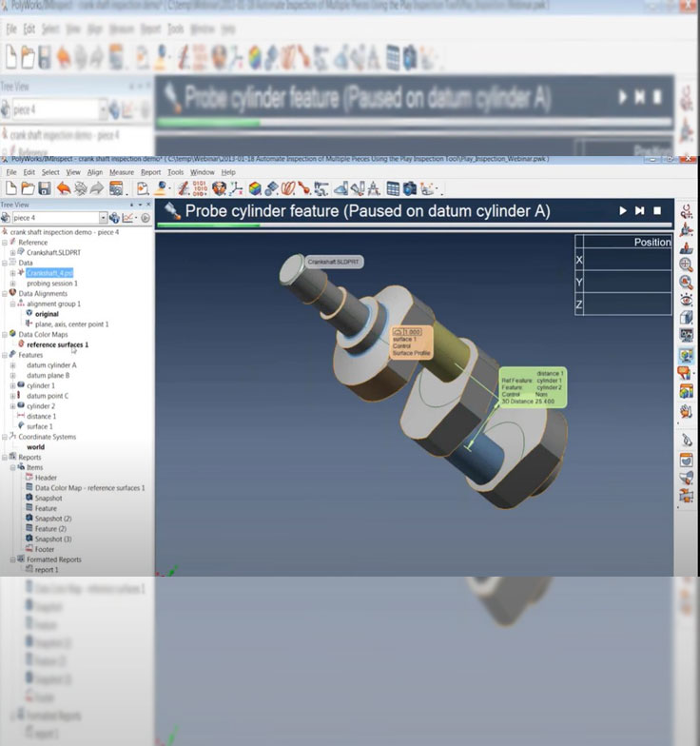Select the 'Footer' report item
Screen dimensions: 700x746
click(x=45, y=550)
